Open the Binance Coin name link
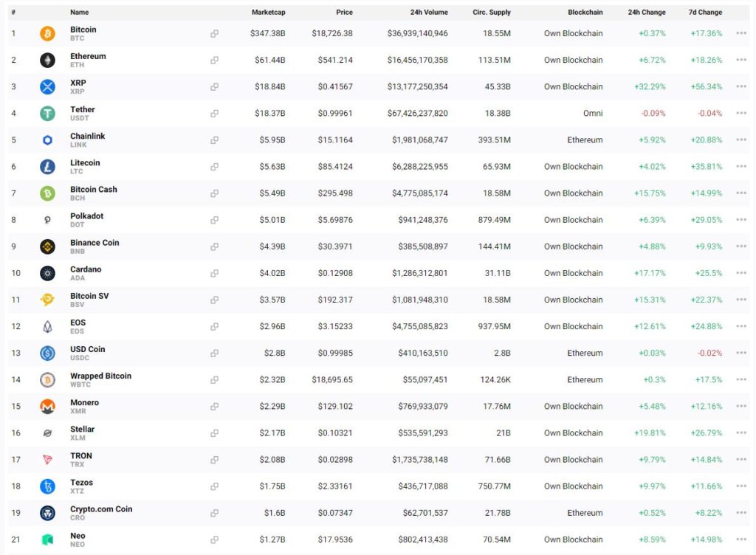 (94, 243)
